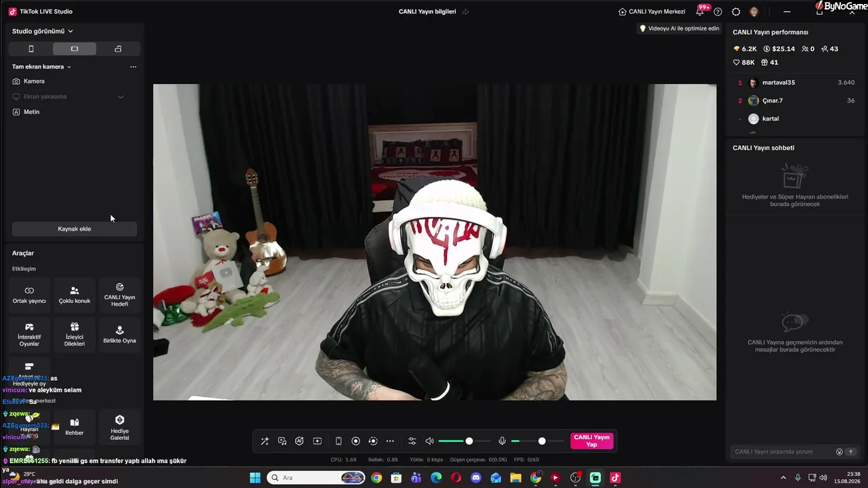Open the help question mark icon
Image resolution: width=868 pixels, height=488 pixels.
[x=718, y=12]
